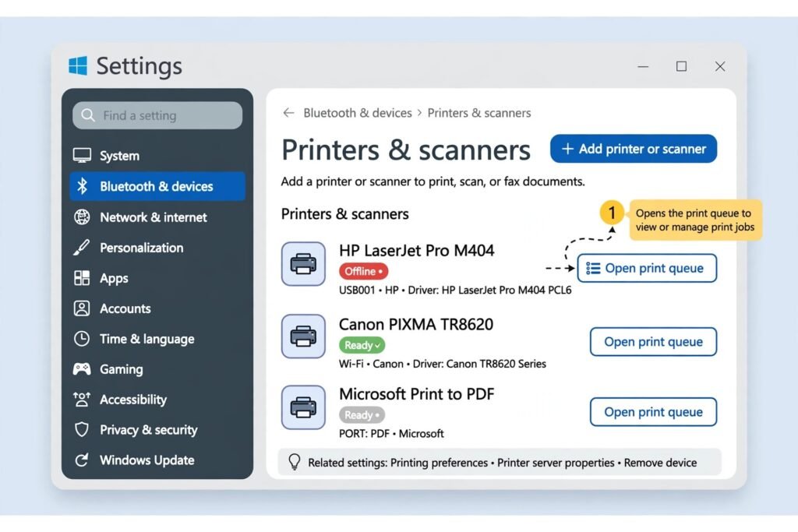Go to Network & internet
The width and height of the screenshot is (798, 532).
click(157, 217)
